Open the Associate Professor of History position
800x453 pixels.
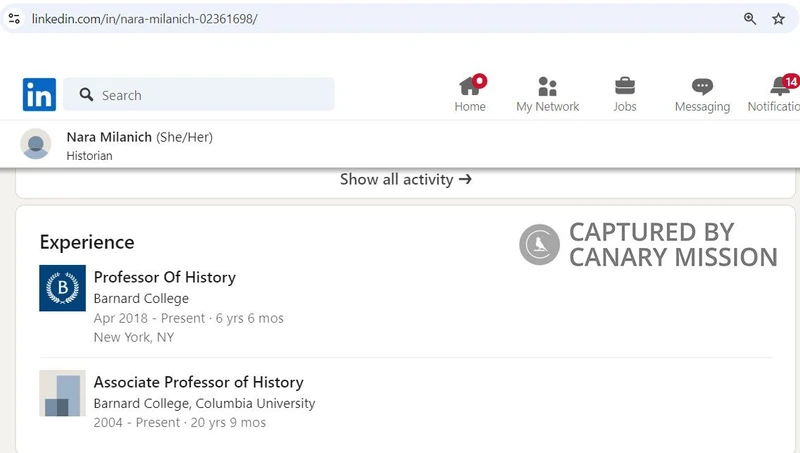pos(198,382)
